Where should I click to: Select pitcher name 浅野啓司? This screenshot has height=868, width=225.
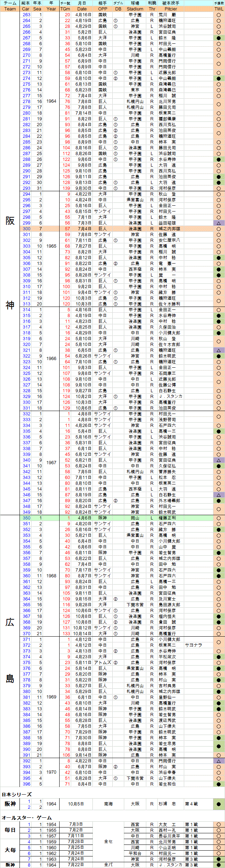[167, 420]
